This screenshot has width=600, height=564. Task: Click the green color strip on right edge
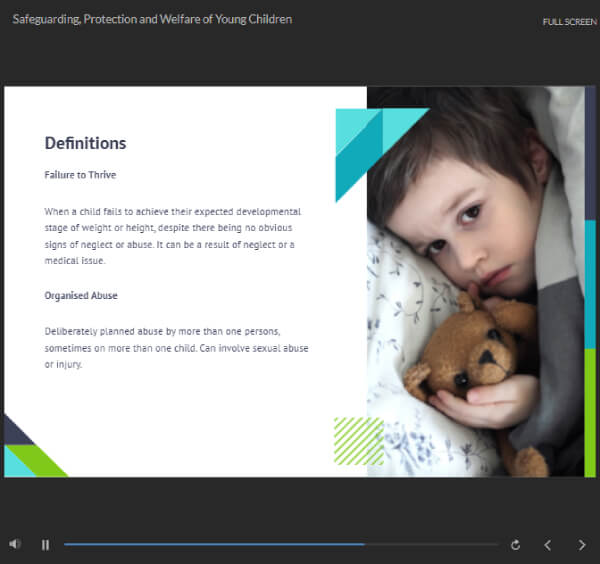coord(589,410)
